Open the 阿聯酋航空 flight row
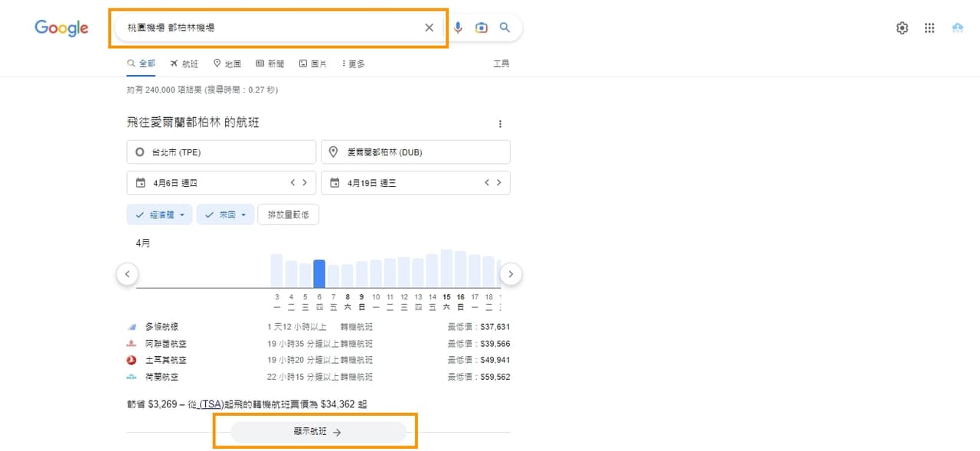The image size is (980, 451). point(318,343)
